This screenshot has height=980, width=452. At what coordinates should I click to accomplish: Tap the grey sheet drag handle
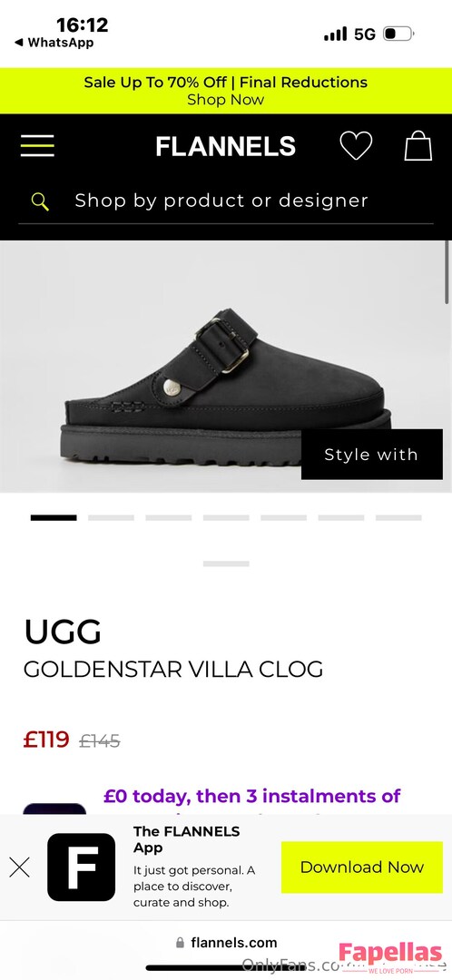(x=226, y=563)
